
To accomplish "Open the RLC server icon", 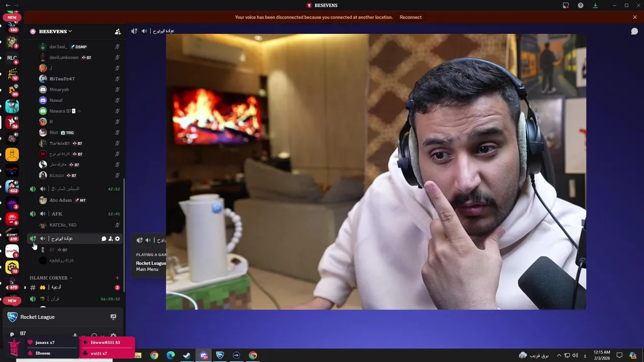I will pos(12,58).
